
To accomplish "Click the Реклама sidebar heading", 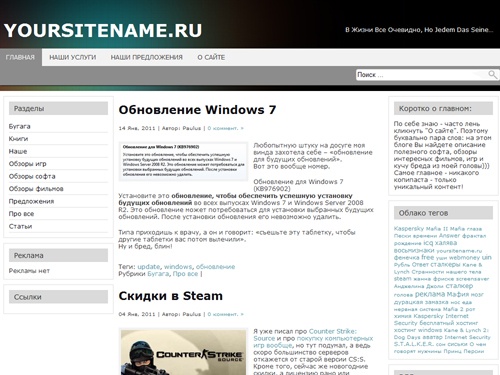I will [x=58, y=255].
